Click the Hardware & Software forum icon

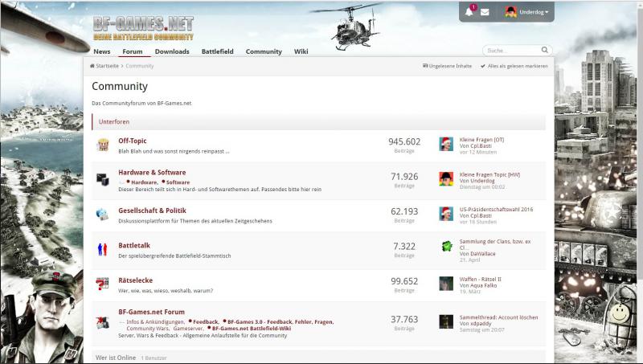point(103,179)
